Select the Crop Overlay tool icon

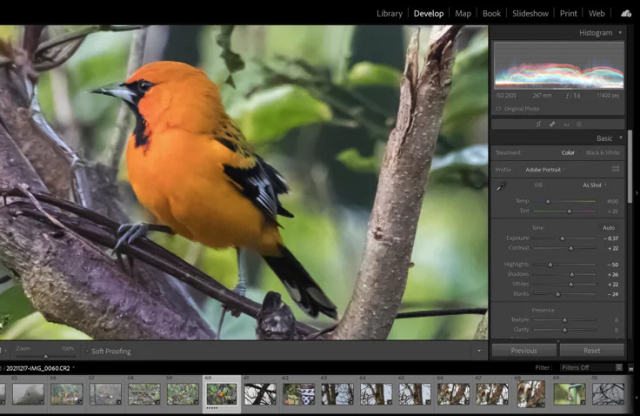tap(538, 124)
